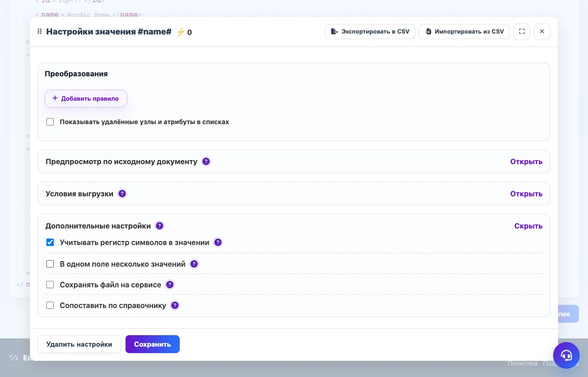Viewport: 588px width, 377px height.
Task: Open help for Условия выгрузки
Action: (x=122, y=194)
